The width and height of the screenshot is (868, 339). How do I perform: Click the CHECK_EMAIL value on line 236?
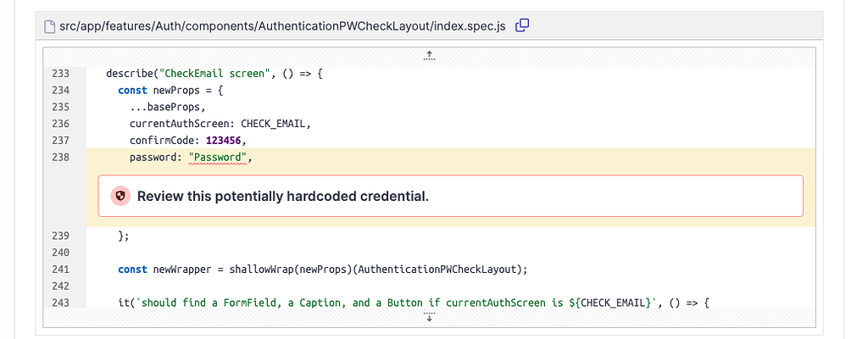pos(275,124)
